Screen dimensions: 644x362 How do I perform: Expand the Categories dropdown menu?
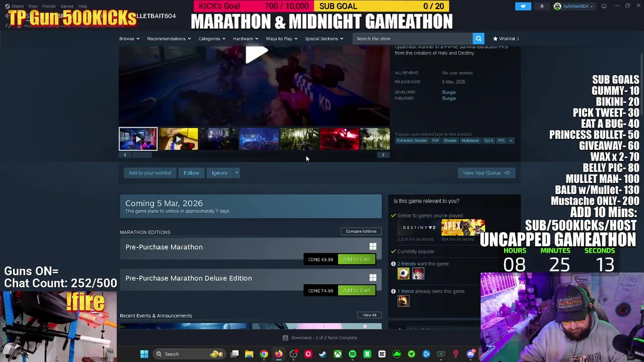pos(212,39)
